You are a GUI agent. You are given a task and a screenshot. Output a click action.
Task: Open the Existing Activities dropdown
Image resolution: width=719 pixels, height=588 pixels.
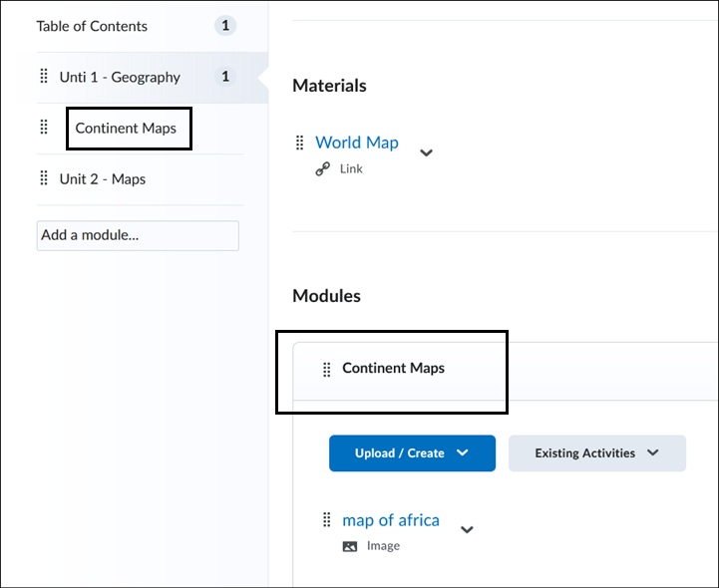pyautogui.click(x=596, y=453)
